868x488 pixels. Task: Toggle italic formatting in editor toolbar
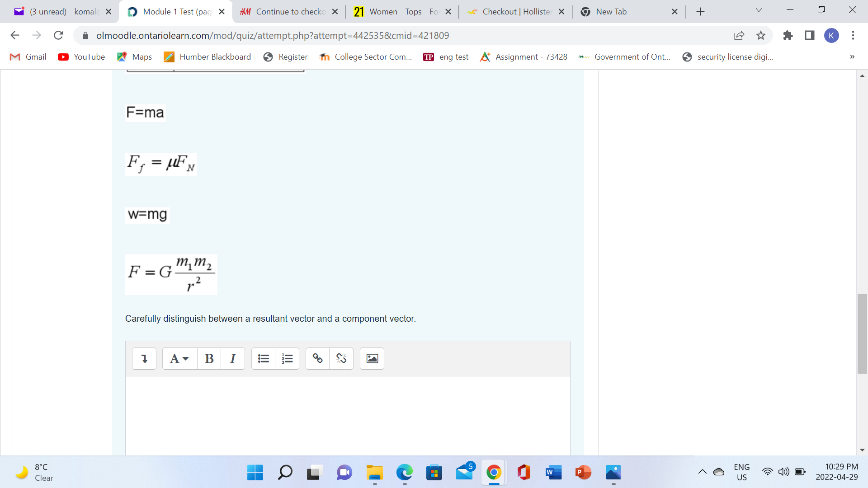tap(233, 359)
